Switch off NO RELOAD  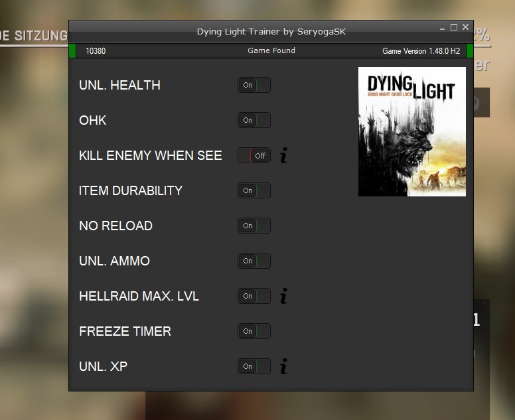(254, 226)
